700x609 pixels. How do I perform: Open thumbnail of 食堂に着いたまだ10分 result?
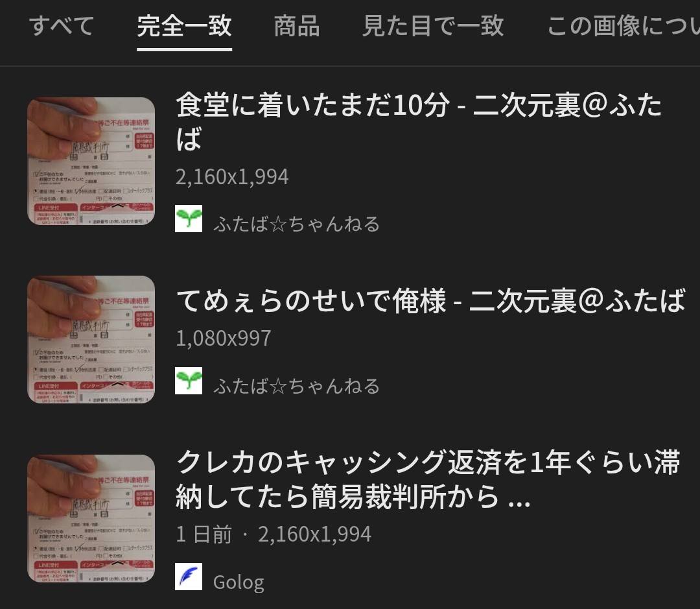coord(91,161)
